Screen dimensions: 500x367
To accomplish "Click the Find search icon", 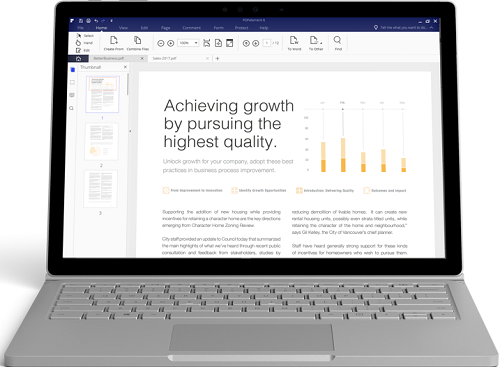I will [x=338, y=43].
